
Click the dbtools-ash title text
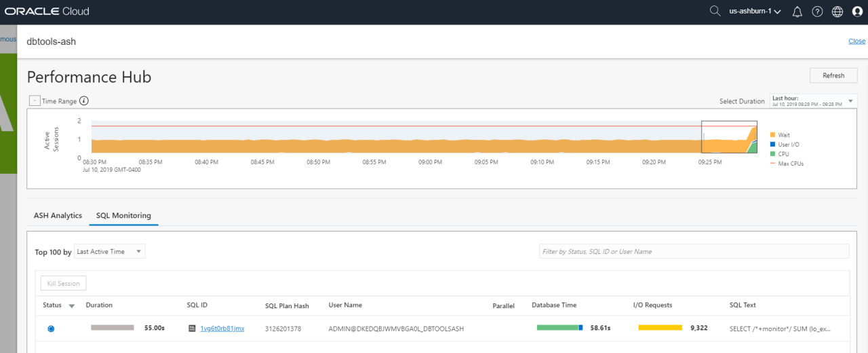[51, 41]
